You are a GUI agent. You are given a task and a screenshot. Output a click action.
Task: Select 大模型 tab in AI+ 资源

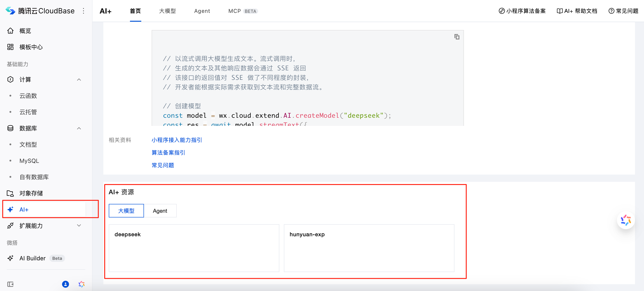tap(126, 211)
